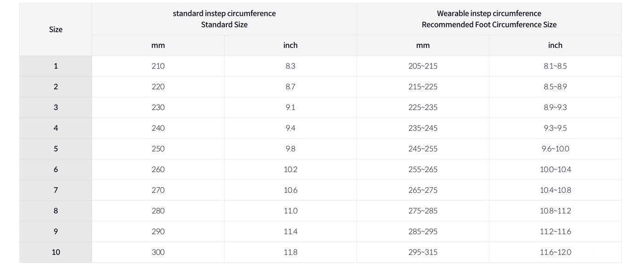Select the size 1 row label
Viewport: 644px width, 266px height.
(56, 66)
